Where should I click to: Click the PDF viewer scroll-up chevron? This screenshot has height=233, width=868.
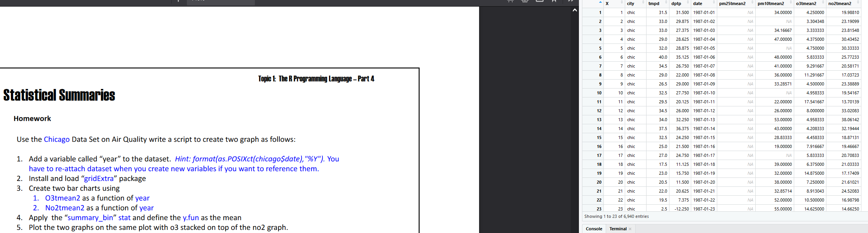(575, 10)
